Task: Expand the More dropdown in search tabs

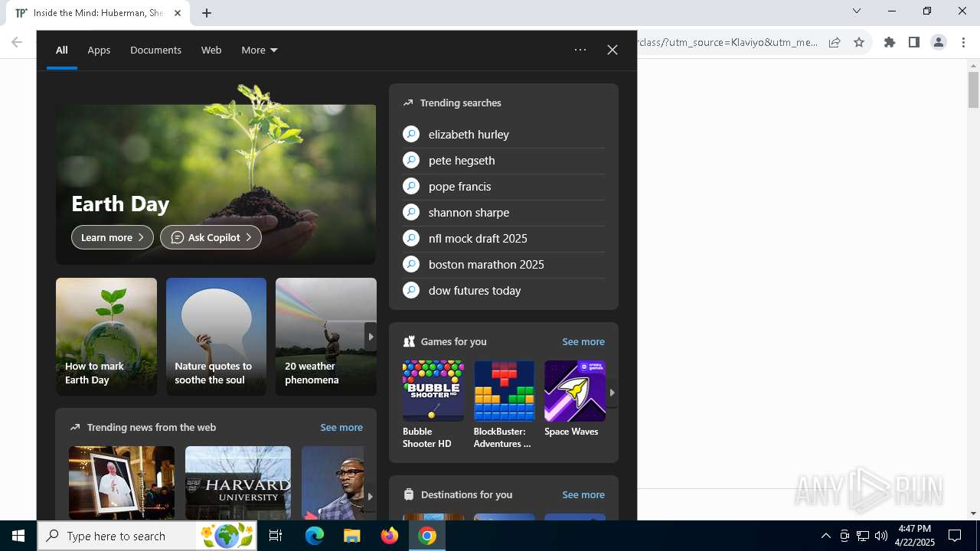Action: point(260,50)
